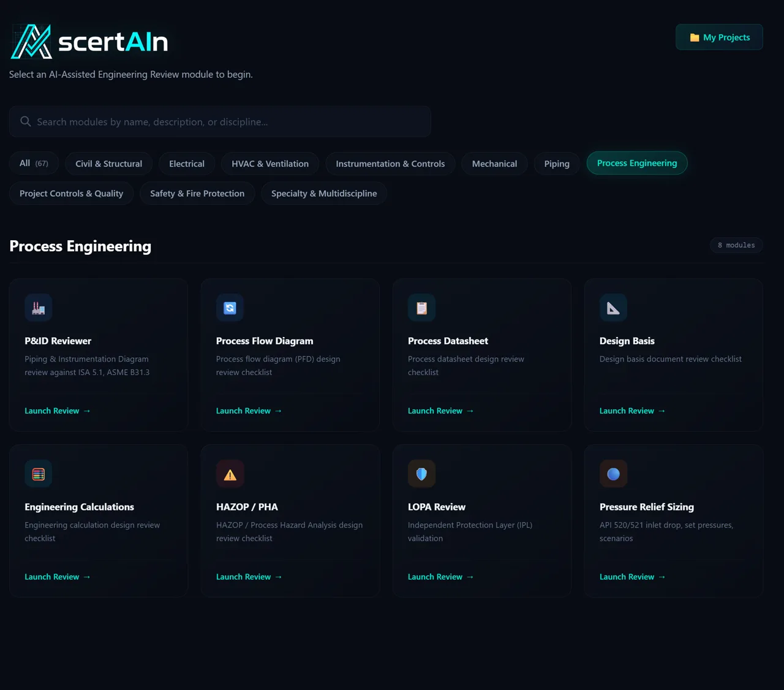Screen dimensions: 784x690
Task: Select the Instrumentation & Controls filter chip
Action: (x=390, y=164)
